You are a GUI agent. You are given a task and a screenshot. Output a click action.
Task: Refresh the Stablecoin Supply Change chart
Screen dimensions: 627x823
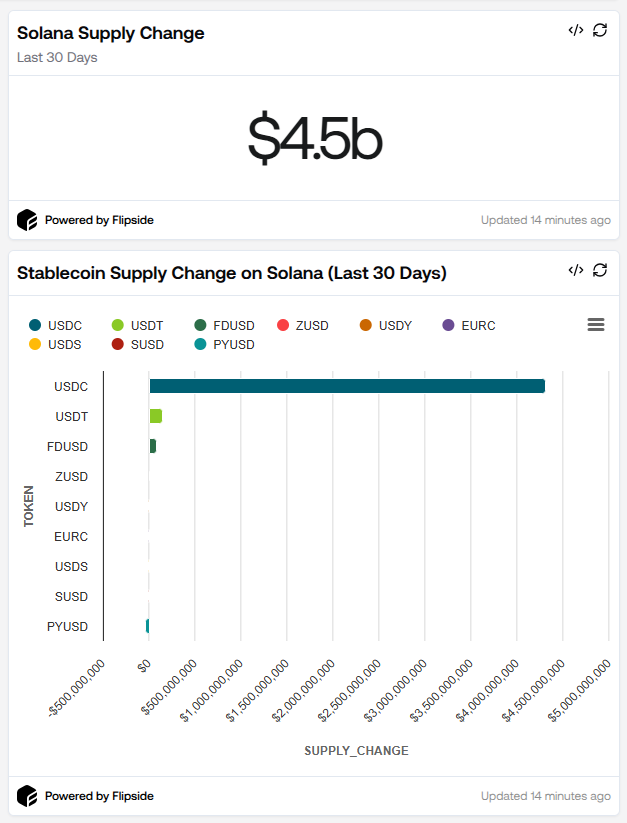pos(600,270)
